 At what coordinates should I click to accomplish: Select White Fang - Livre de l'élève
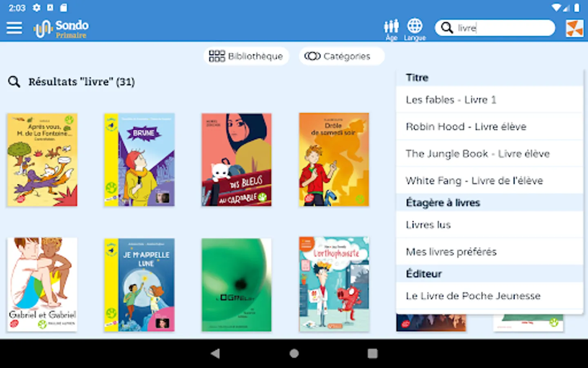click(489, 181)
